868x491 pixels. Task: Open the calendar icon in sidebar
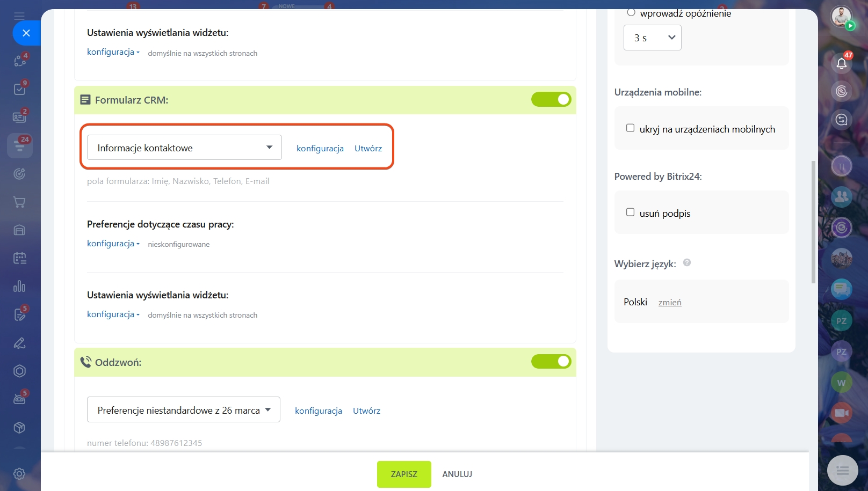(20, 258)
